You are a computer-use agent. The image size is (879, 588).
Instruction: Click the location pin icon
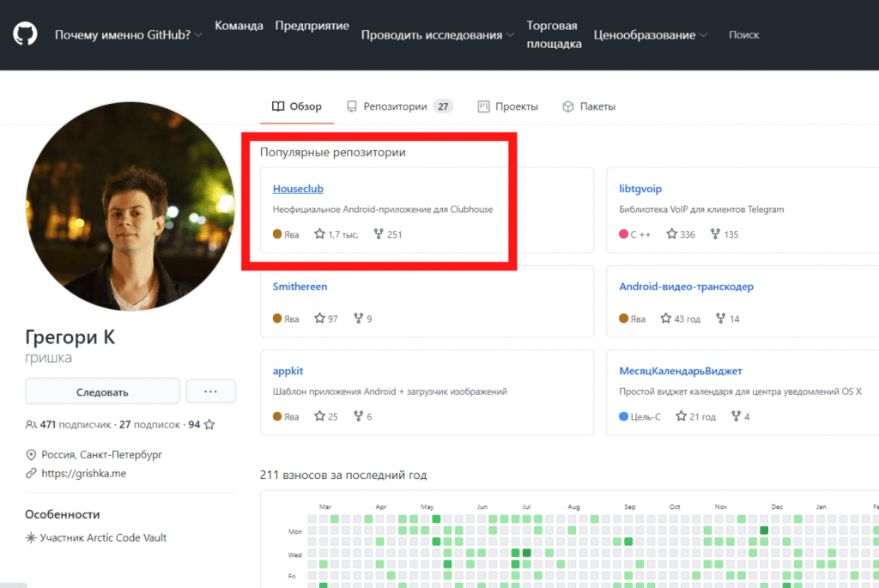tap(31, 455)
